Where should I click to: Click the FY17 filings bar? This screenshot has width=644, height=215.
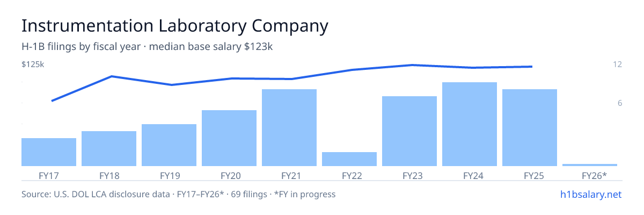tap(49, 152)
